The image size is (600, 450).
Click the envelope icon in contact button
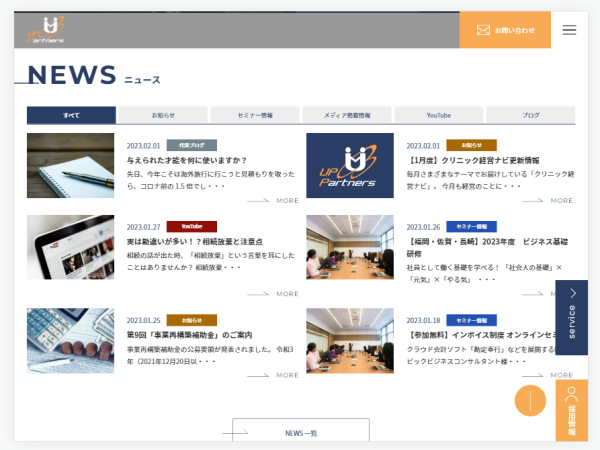pos(483,30)
